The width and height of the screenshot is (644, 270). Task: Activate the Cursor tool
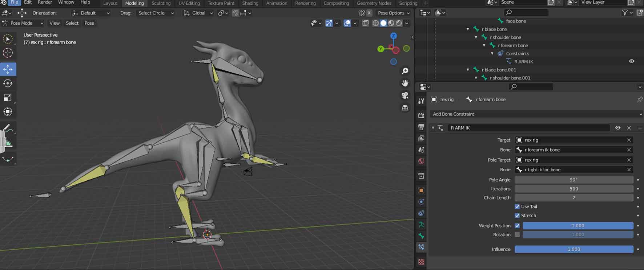pyautogui.click(x=8, y=53)
